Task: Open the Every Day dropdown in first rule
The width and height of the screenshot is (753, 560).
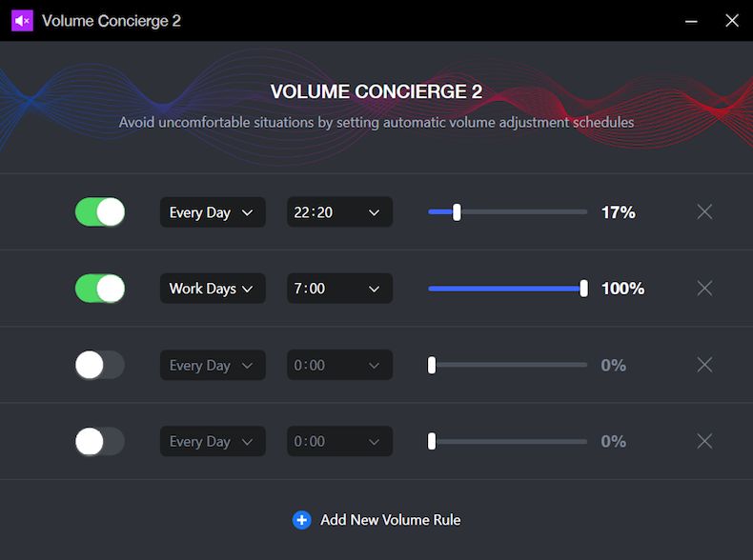Action: [213, 212]
